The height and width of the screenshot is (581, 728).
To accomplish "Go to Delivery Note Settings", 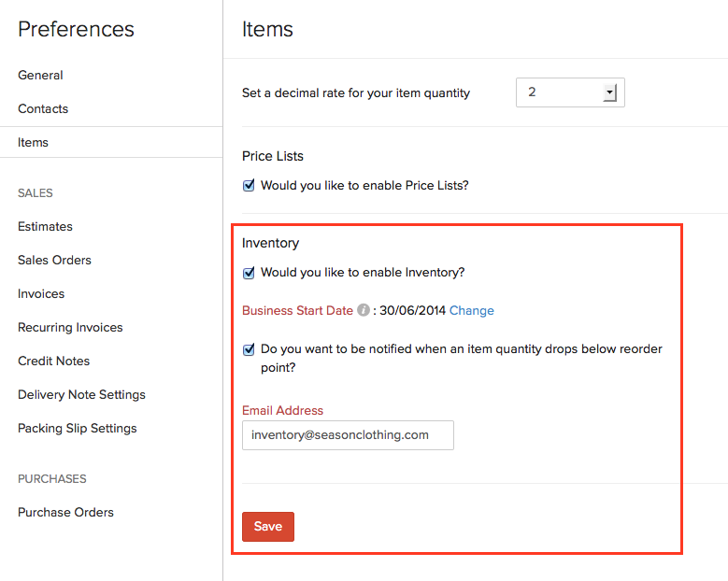I will [x=81, y=394].
